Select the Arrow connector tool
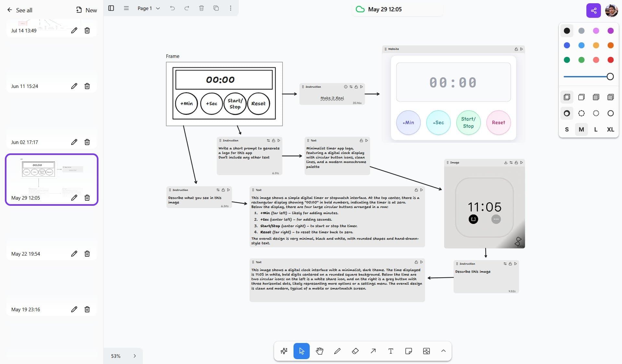Image resolution: width=622 pixels, height=364 pixels. click(373, 351)
